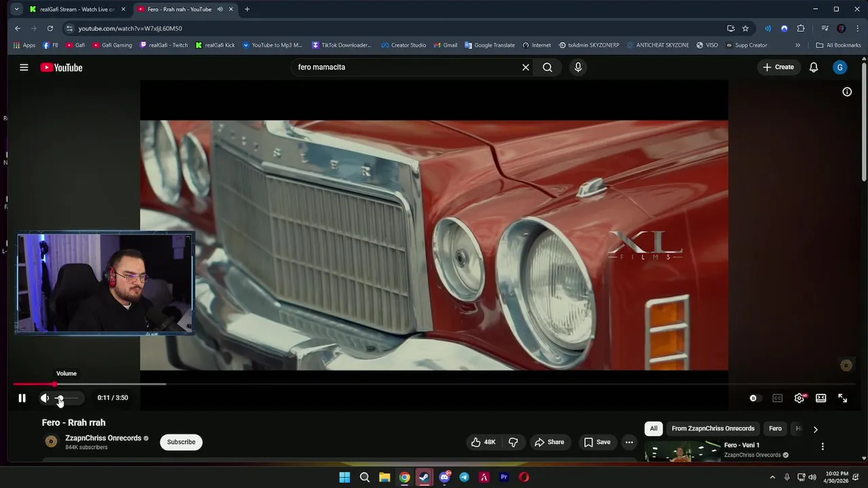This screenshot has width=868, height=488.
Task: Pause the video playback
Action: click(x=22, y=398)
